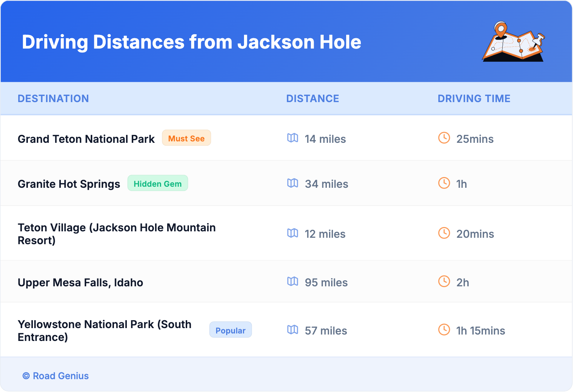The width and height of the screenshot is (573, 392).
Task: Click the Destination column header
Action: [53, 99]
